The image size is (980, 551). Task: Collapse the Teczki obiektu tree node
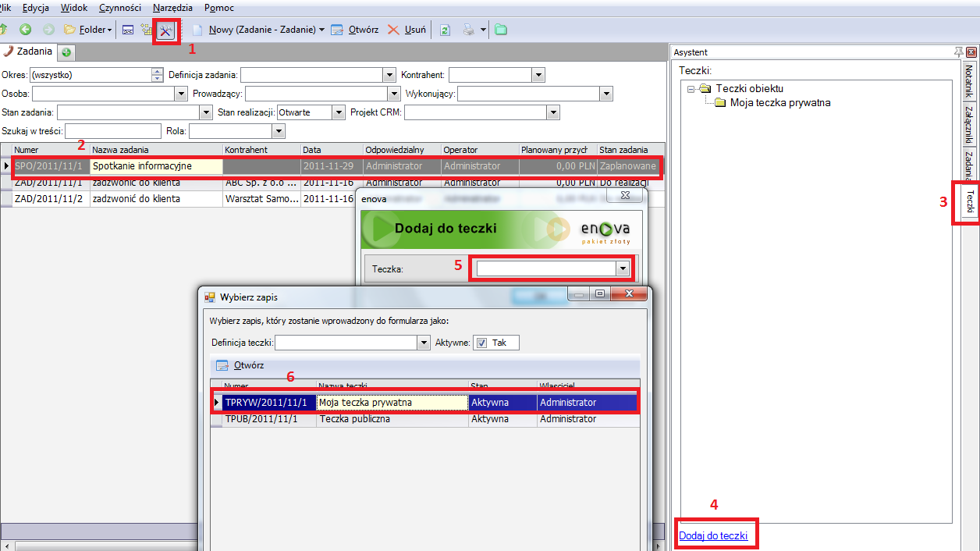[x=691, y=89]
